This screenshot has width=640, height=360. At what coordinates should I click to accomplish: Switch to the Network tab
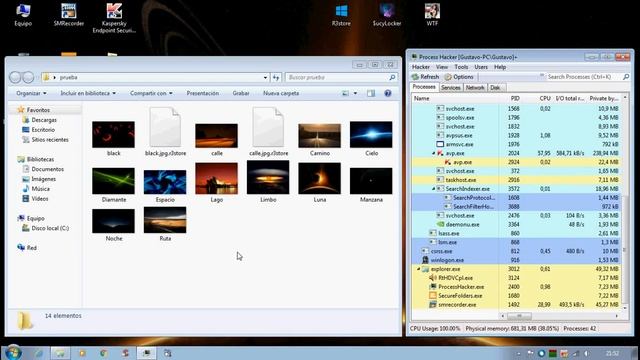coord(475,88)
